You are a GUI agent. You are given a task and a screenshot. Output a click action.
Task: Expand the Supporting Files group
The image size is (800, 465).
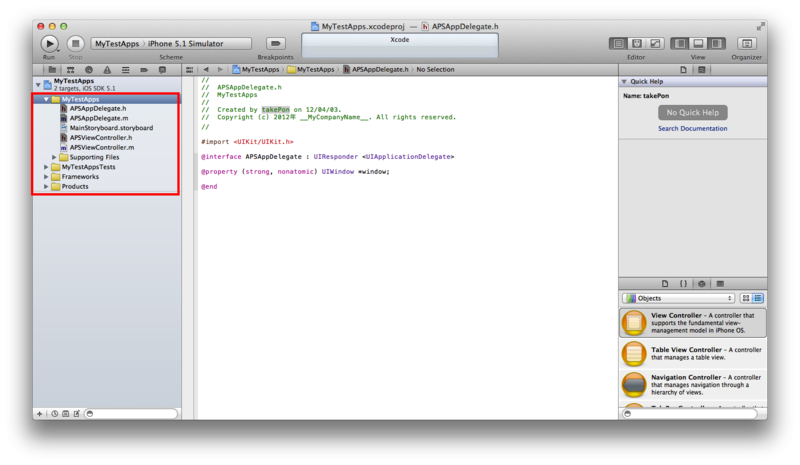coord(55,157)
